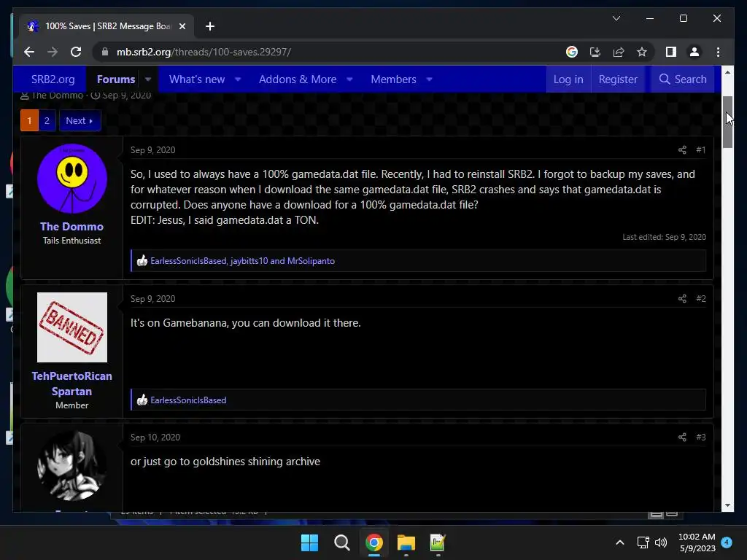Viewport: 747px width, 560px height.
Task: Show hidden system tray icons
Action: click(x=620, y=542)
